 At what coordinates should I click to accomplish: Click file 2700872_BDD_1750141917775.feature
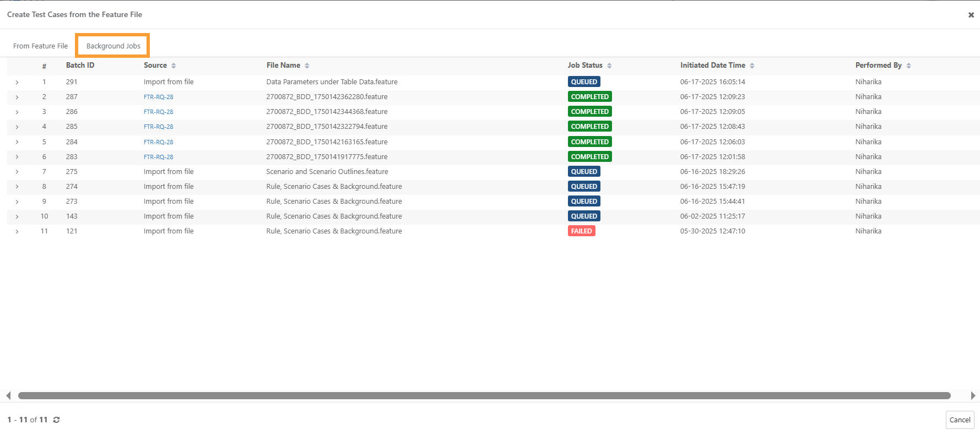coord(327,157)
